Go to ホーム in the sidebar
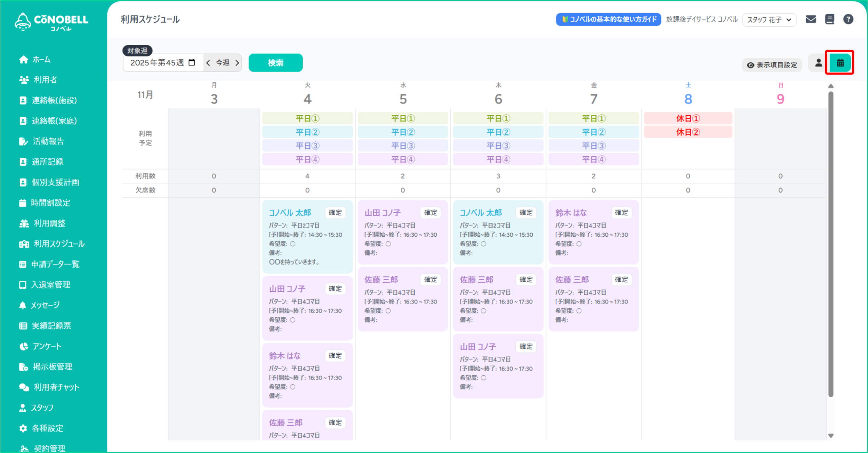The image size is (868, 453). coord(41,60)
